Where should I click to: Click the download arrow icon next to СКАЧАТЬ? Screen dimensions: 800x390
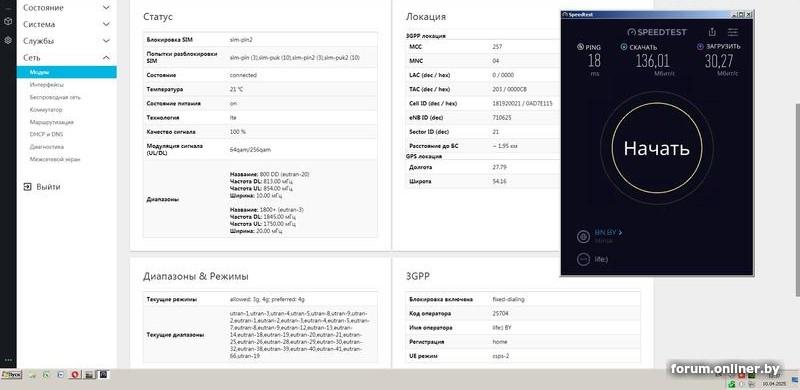pyautogui.click(x=623, y=47)
